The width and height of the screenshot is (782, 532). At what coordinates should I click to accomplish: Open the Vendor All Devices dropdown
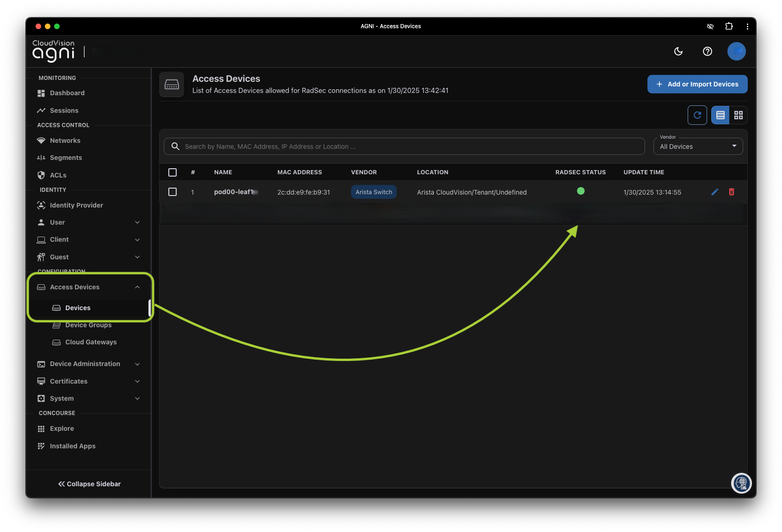(697, 147)
